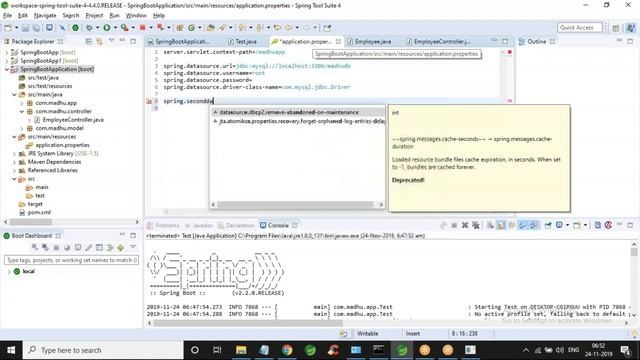640x360 pixels.
Task: Click the green Run button in main toolbar
Action: click(x=107, y=28)
